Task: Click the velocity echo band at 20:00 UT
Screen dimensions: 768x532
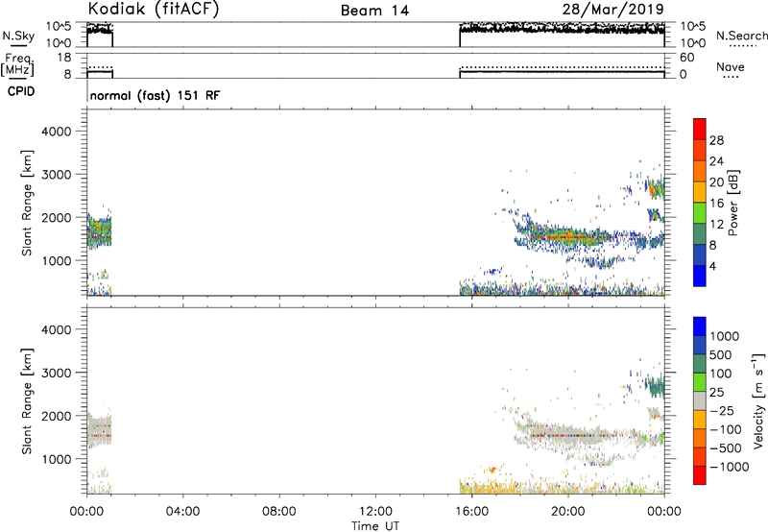Action: click(568, 434)
